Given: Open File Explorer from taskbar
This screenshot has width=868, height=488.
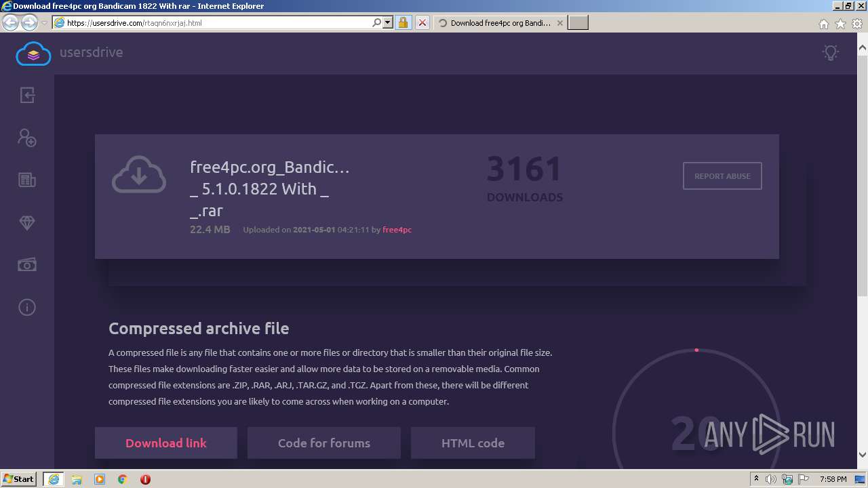Looking at the screenshot, I should click(77, 479).
